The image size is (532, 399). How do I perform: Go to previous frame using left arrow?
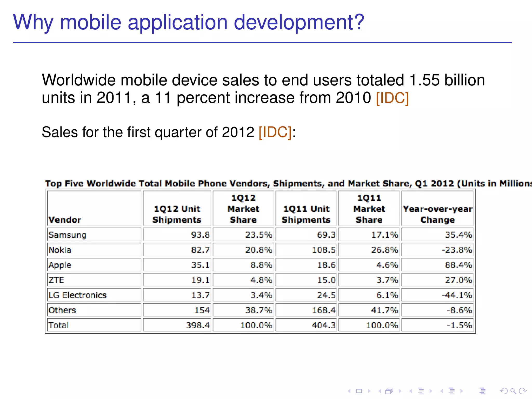pos(380,391)
